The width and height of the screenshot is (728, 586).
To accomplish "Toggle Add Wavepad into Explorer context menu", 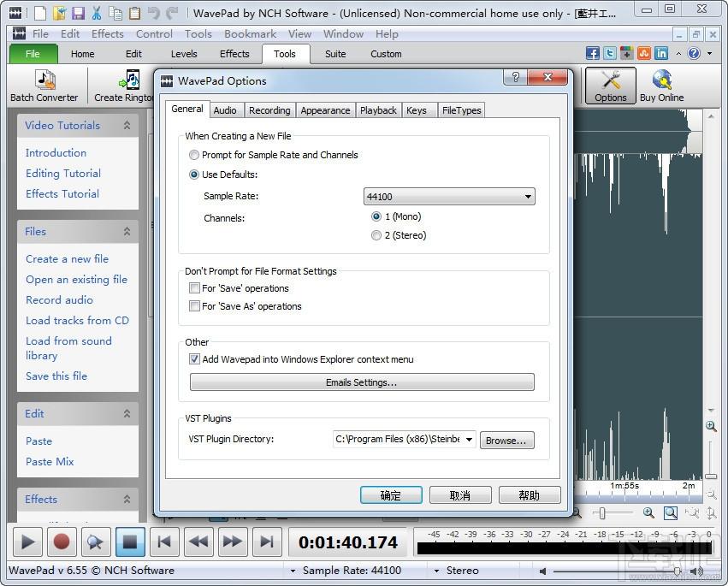I will (x=194, y=359).
